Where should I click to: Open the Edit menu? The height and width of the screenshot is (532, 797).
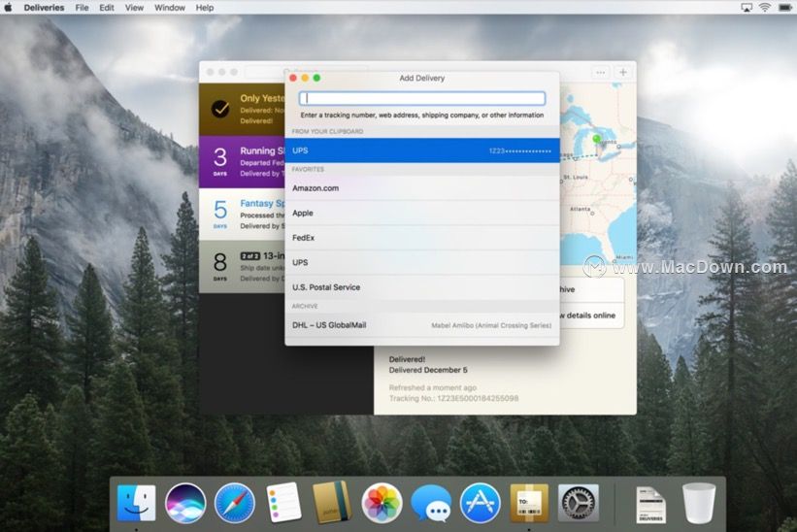[106, 8]
